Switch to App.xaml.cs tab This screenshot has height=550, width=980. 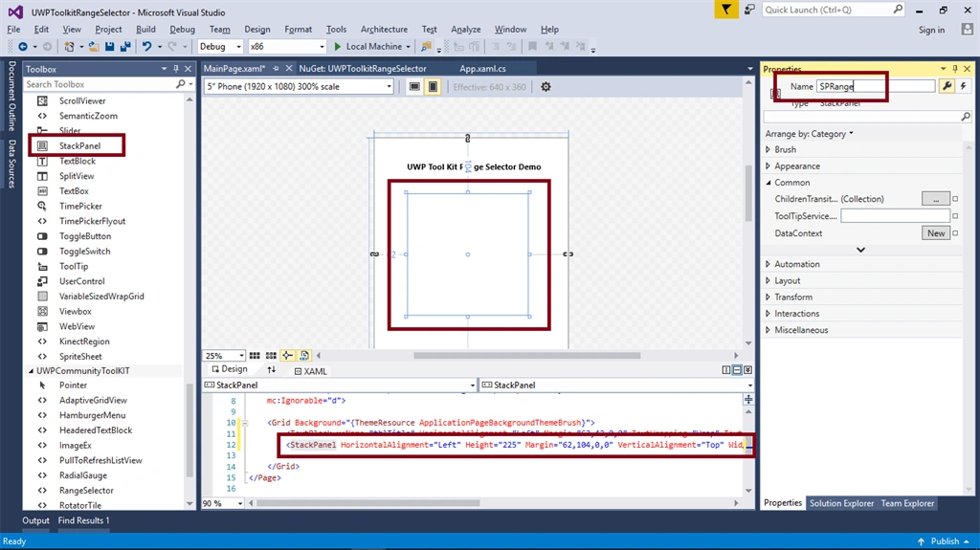482,69
